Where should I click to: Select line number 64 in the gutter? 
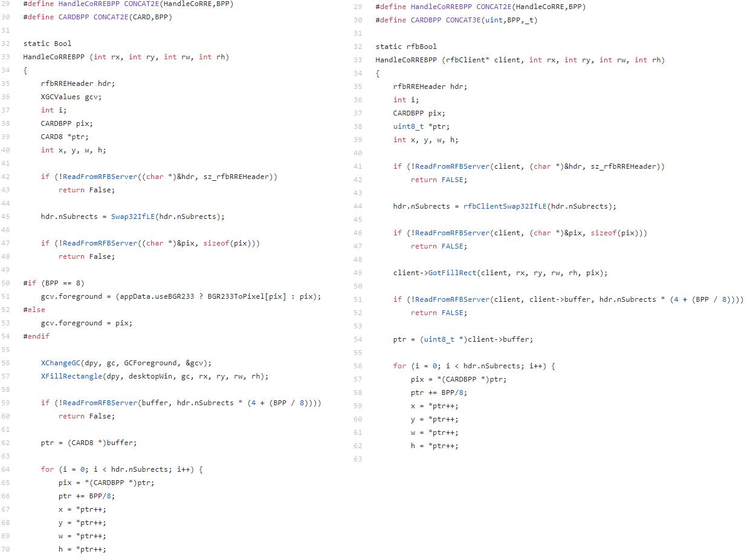click(6, 469)
